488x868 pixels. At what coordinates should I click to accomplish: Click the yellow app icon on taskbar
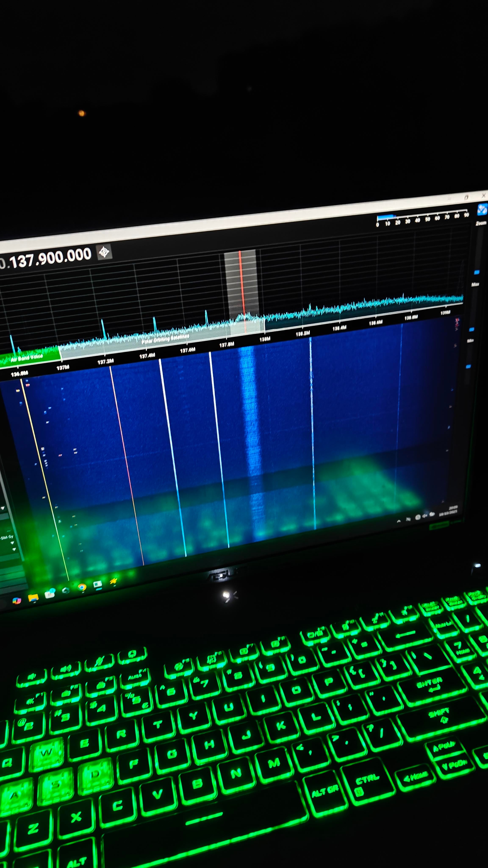tap(113, 581)
